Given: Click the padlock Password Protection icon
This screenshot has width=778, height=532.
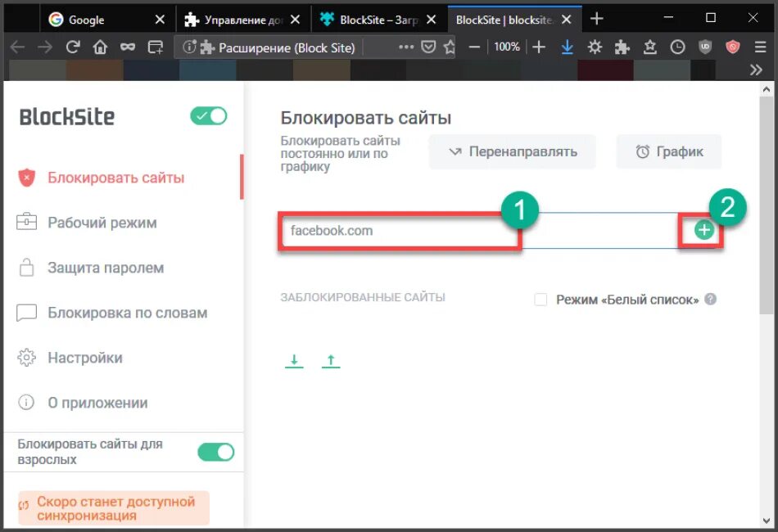Looking at the screenshot, I should (27, 268).
